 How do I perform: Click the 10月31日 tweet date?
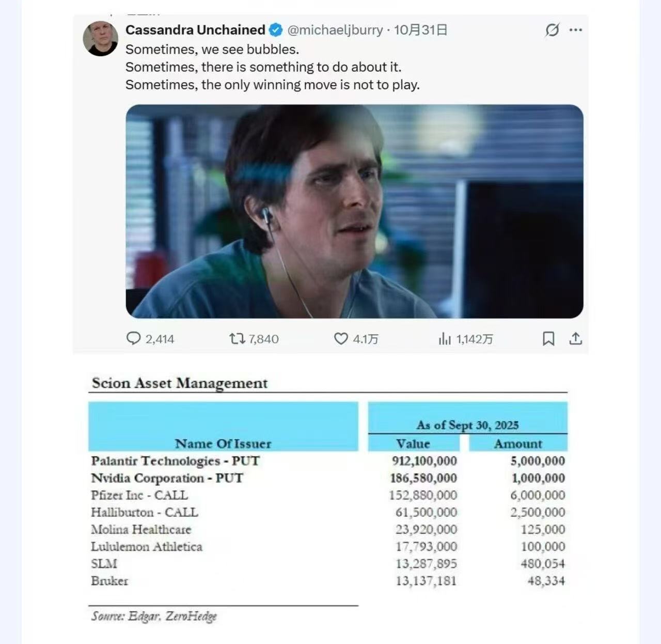(x=421, y=30)
